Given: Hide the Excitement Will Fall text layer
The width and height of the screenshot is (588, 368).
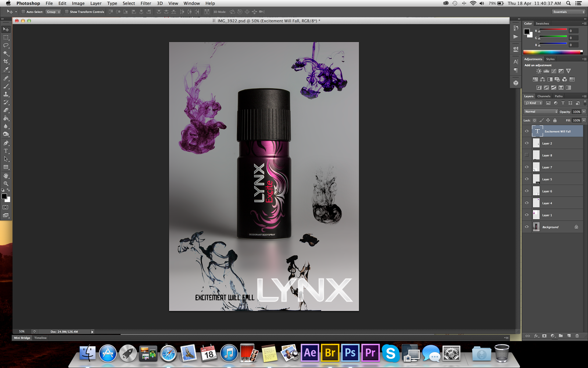Looking at the screenshot, I should pyautogui.click(x=527, y=131).
